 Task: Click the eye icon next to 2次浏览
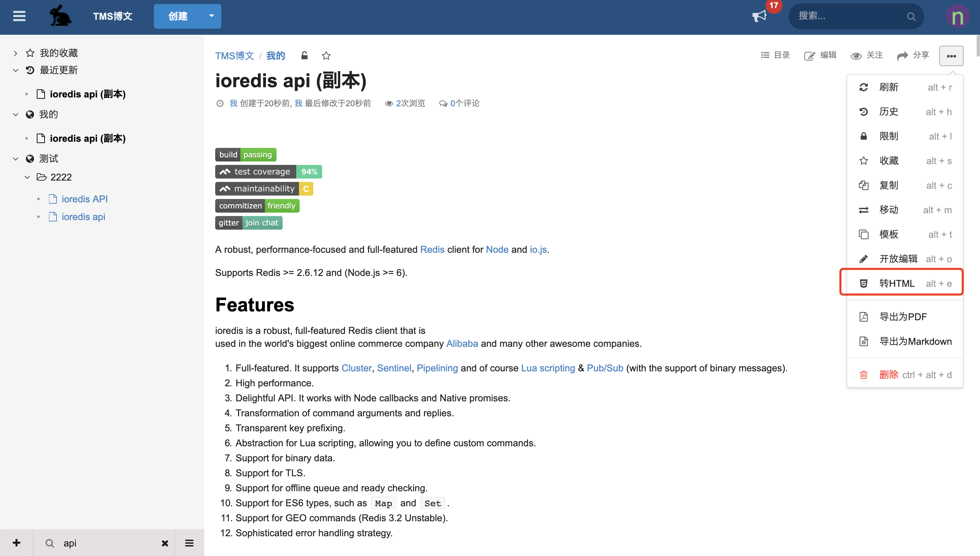click(389, 104)
